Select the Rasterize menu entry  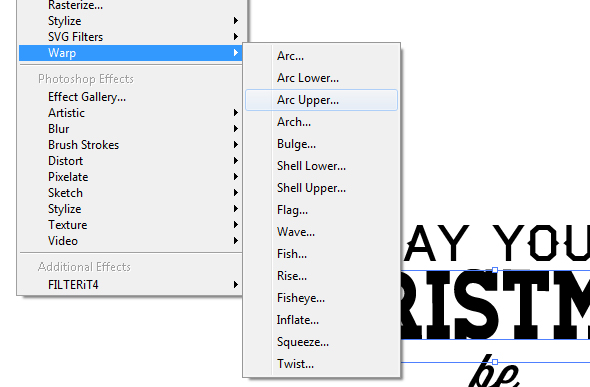pos(130,6)
